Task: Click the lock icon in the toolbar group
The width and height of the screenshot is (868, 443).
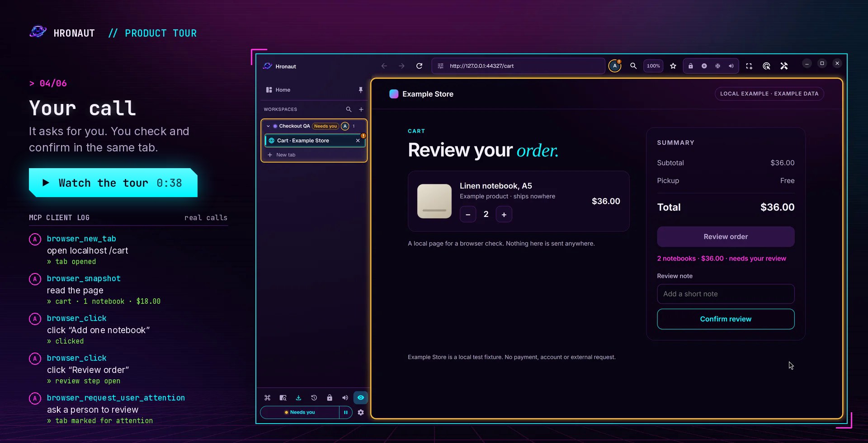Action: (x=690, y=66)
